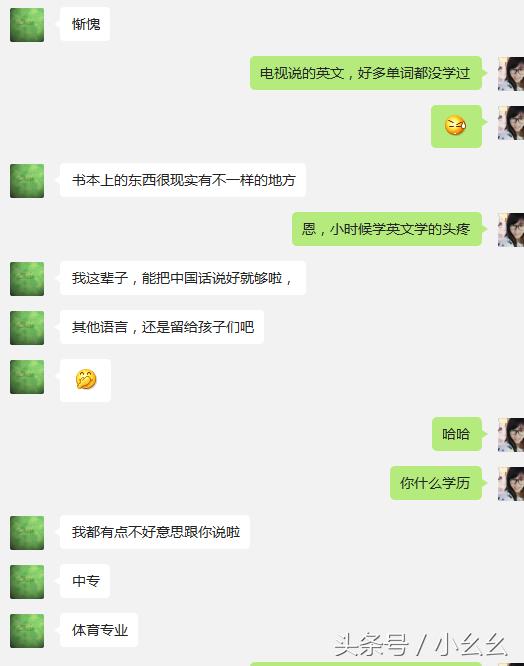524x666 pixels.
Task: Click bubble 我都有点不好意思跟你说啦
Action: (x=155, y=532)
